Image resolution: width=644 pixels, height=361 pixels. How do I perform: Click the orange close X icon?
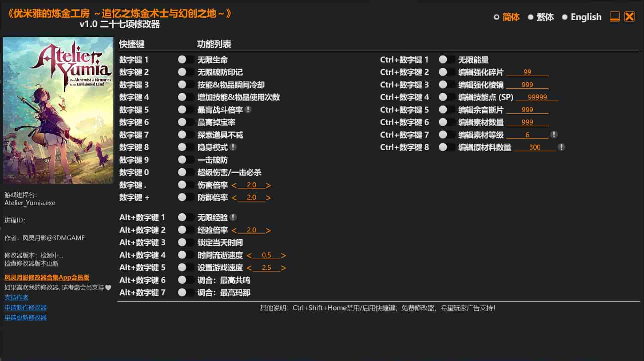pyautogui.click(x=629, y=17)
